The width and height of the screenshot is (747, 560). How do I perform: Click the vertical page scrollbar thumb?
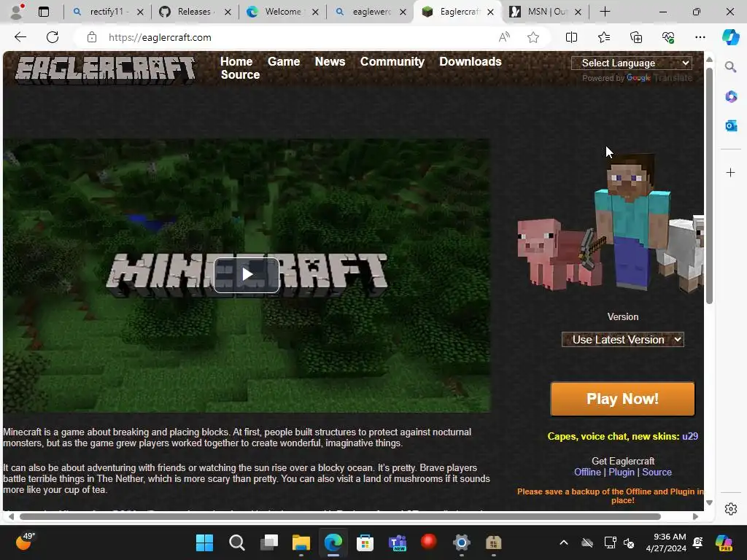tap(709, 186)
